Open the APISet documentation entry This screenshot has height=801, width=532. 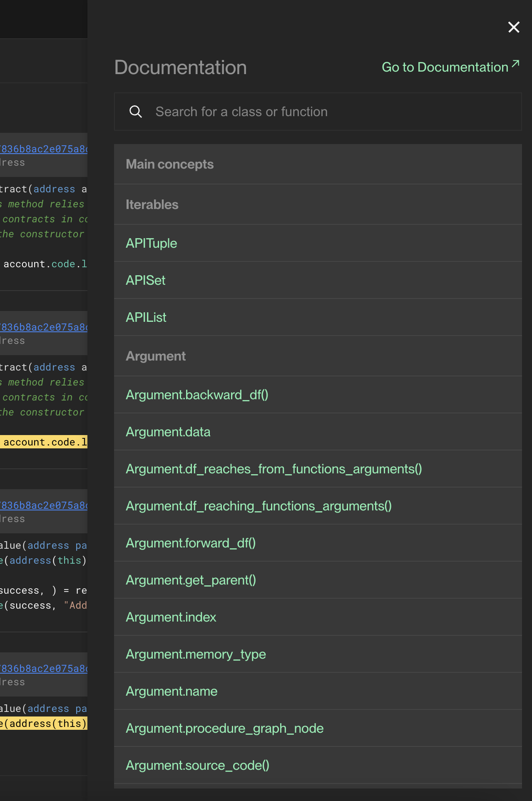click(x=146, y=281)
